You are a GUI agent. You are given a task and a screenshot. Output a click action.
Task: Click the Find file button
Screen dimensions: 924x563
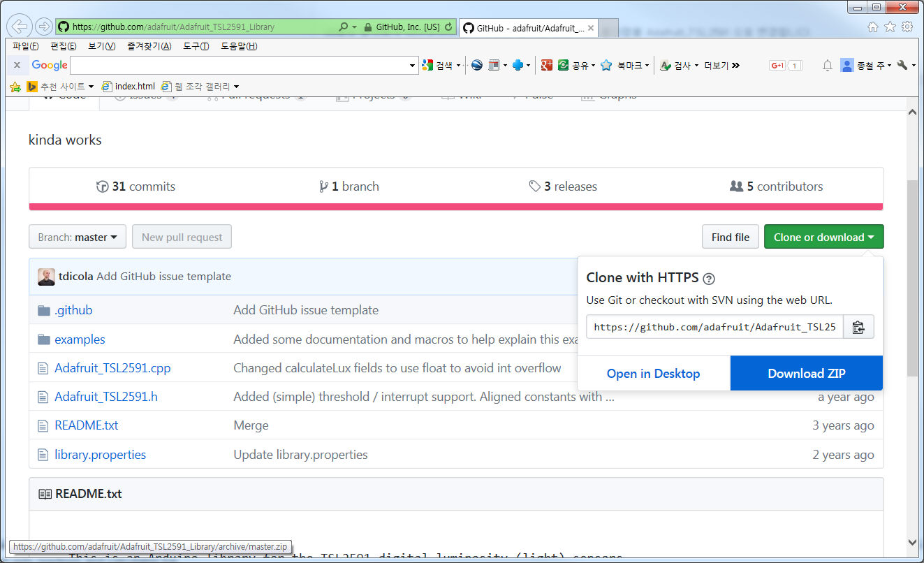(731, 237)
